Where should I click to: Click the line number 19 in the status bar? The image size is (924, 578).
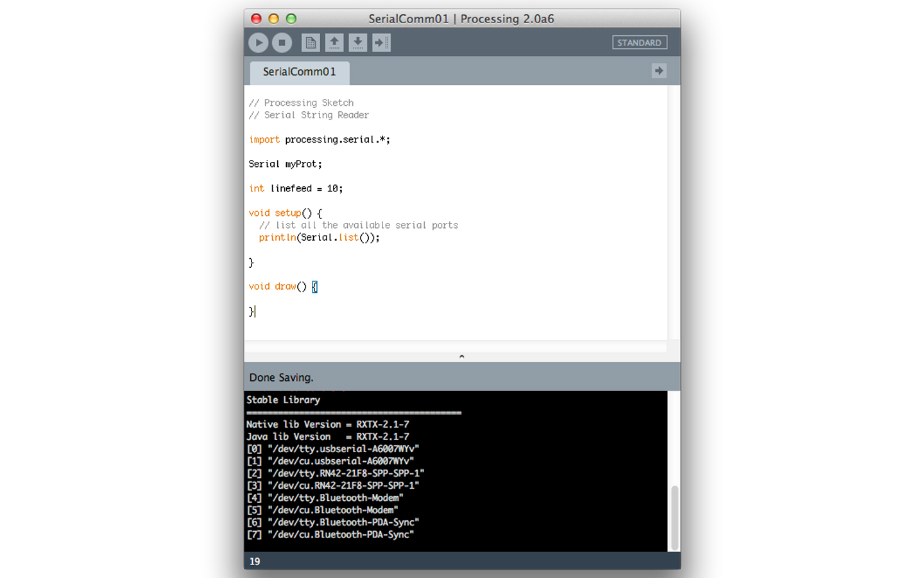pos(255,561)
